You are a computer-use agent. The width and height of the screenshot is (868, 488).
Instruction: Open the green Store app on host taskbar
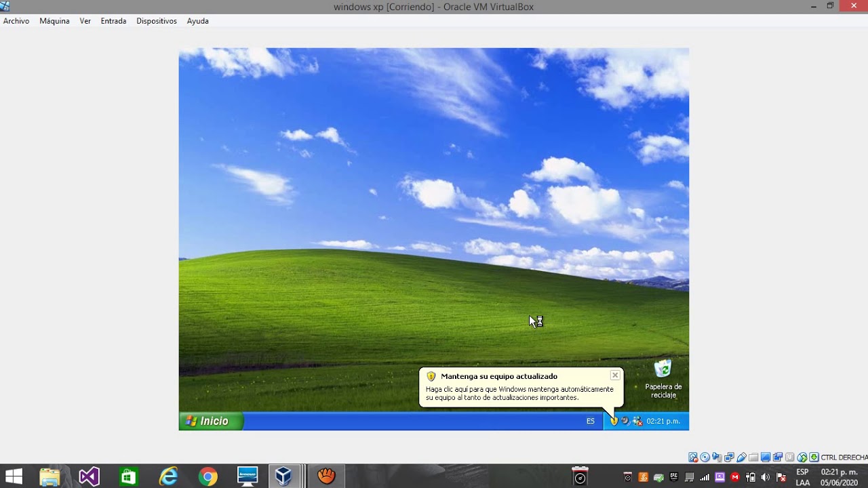coord(128,477)
